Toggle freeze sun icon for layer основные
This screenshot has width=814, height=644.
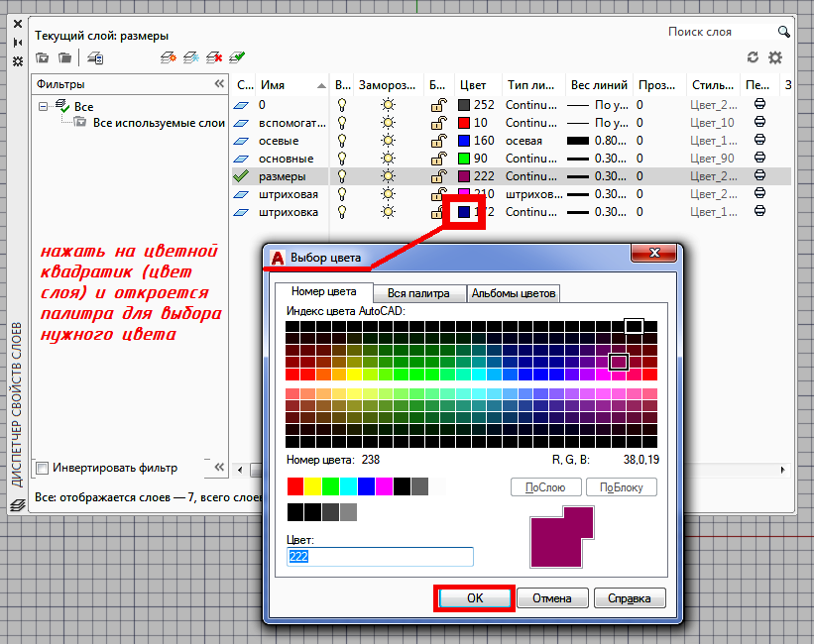point(388,159)
